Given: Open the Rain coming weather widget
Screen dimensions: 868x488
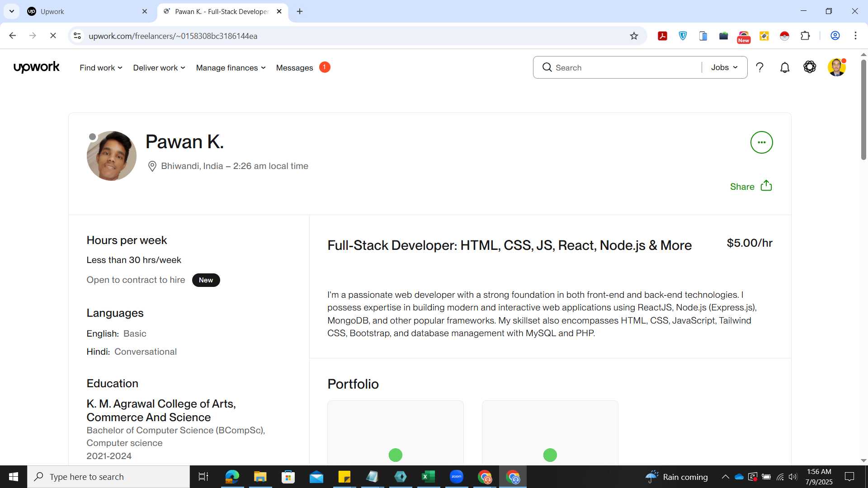Looking at the screenshot, I should pos(677,477).
